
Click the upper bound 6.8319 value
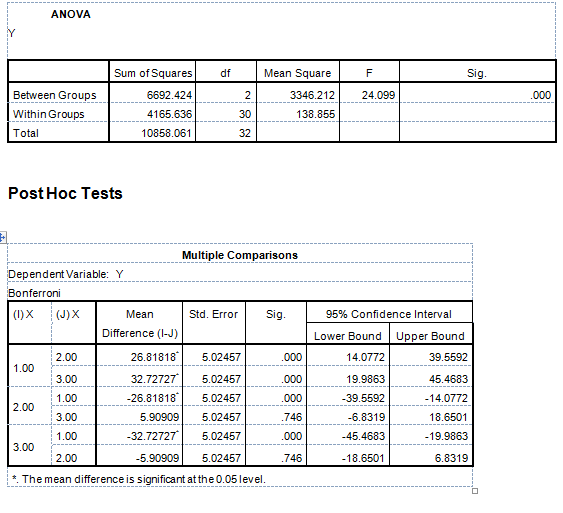coord(451,458)
